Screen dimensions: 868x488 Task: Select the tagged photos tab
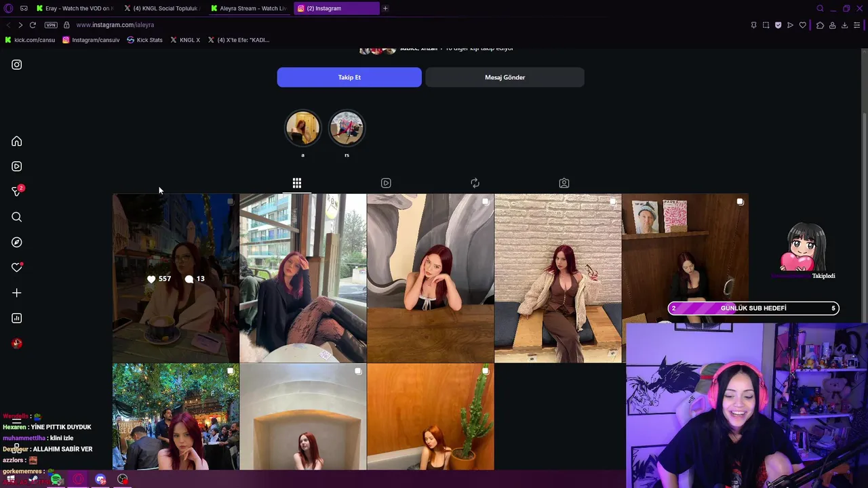[564, 183]
